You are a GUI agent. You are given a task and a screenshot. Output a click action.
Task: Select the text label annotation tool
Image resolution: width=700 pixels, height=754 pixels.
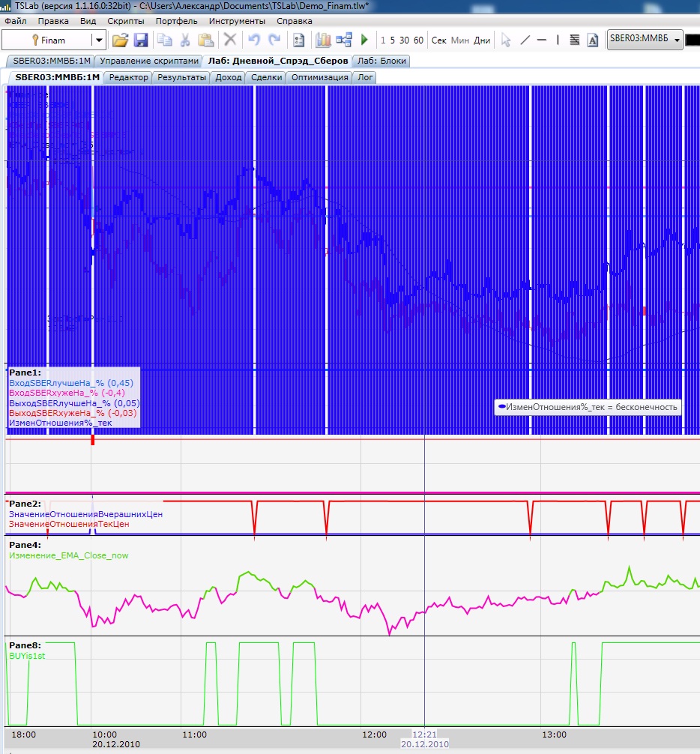(592, 40)
